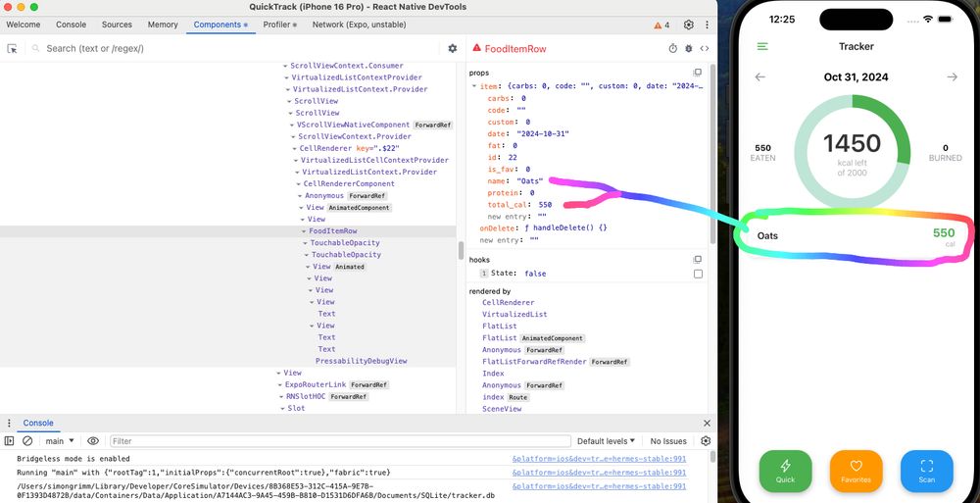Go to previous day arrow in Tracker
Image resolution: width=980 pixels, height=503 pixels.
[760, 76]
